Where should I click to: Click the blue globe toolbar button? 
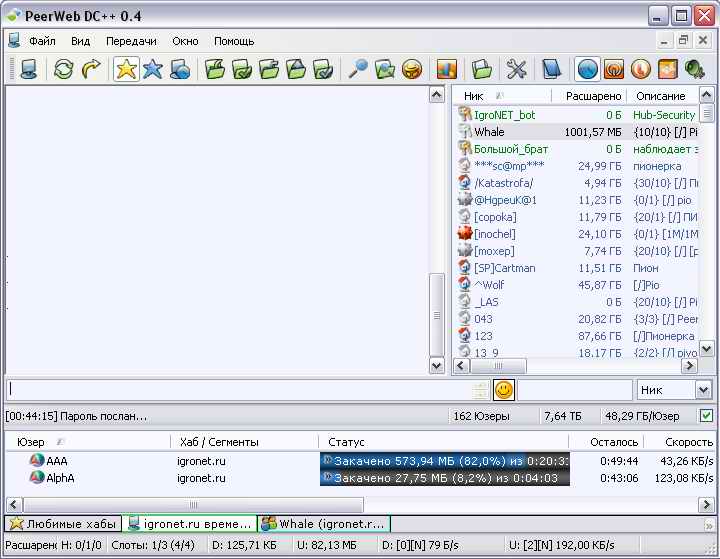[587, 69]
